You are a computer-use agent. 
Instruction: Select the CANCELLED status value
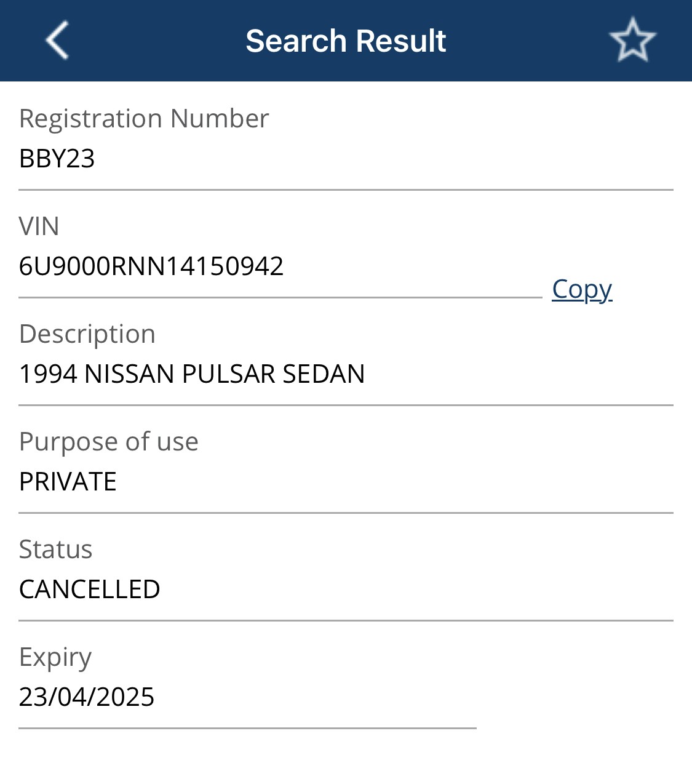[x=90, y=590]
